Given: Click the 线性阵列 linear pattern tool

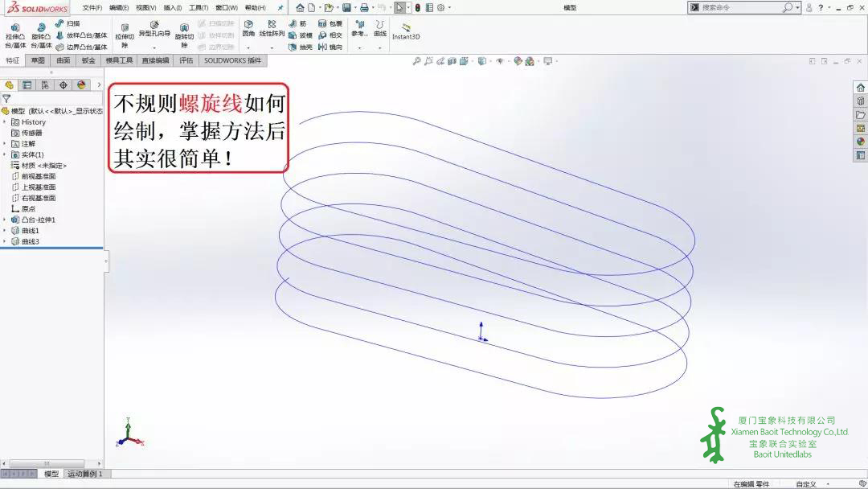Looking at the screenshot, I should [x=272, y=29].
